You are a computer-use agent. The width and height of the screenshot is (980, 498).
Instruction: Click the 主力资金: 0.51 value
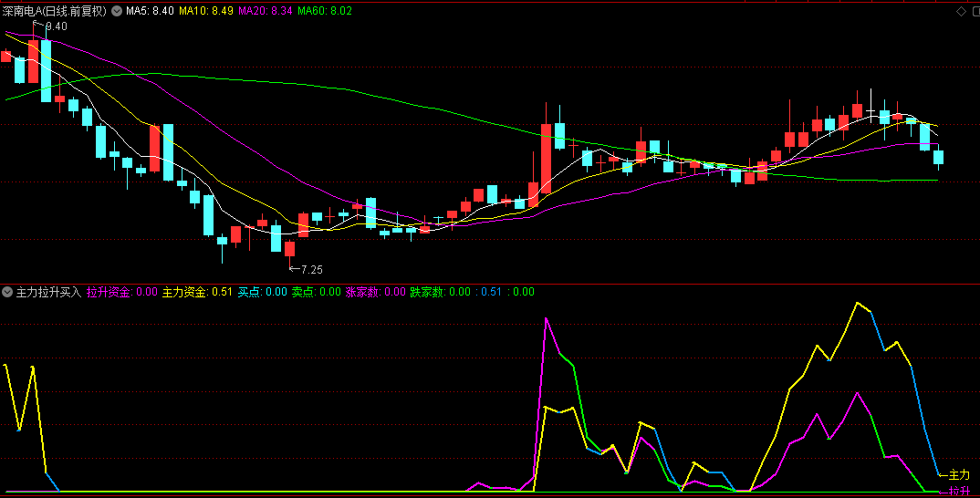(197, 292)
